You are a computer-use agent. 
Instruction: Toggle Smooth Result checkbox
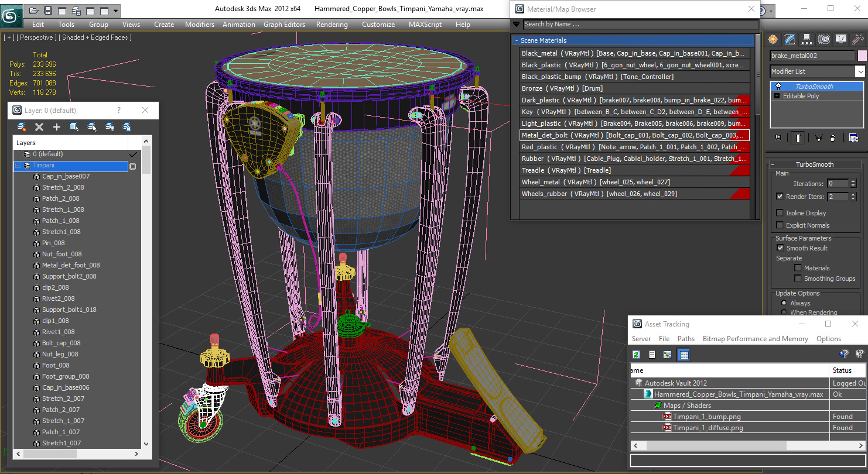pos(780,248)
